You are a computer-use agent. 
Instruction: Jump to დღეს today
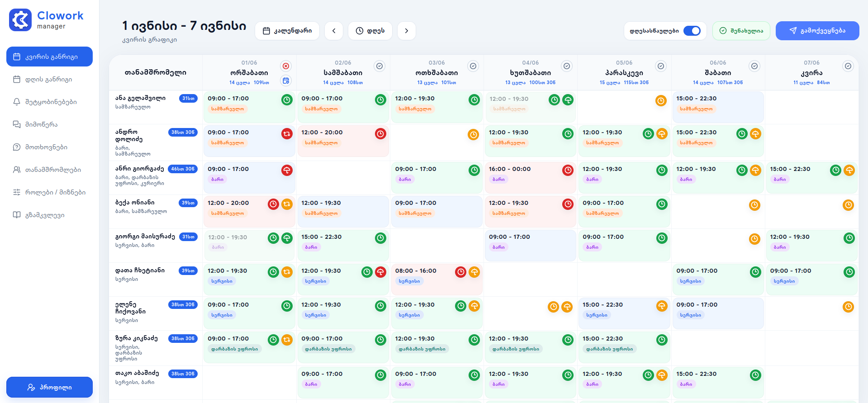pyautogui.click(x=370, y=31)
